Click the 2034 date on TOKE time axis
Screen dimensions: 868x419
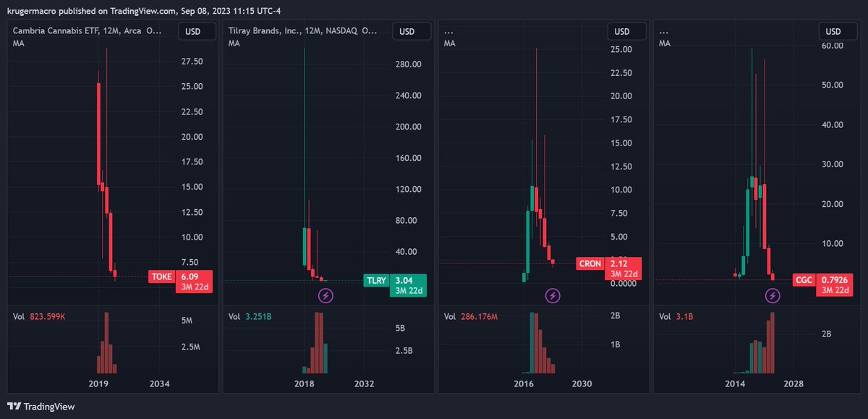pyautogui.click(x=159, y=384)
